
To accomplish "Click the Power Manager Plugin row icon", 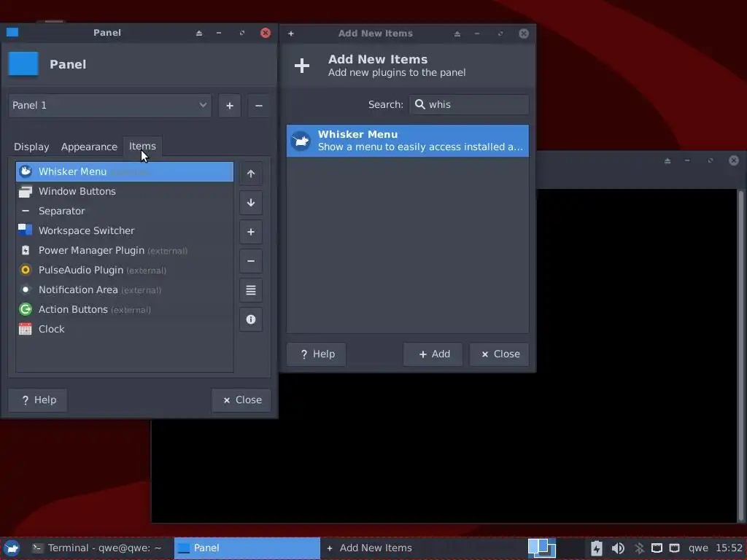I will point(26,251).
